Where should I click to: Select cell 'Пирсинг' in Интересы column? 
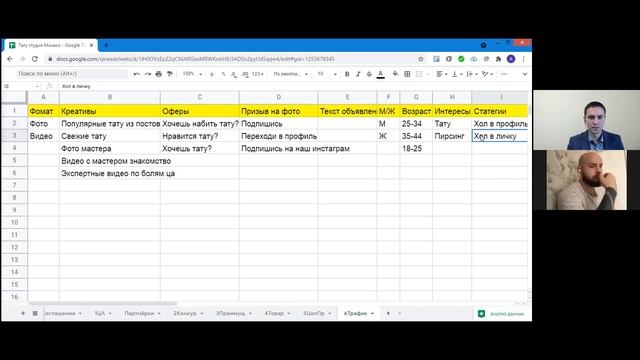tap(452, 136)
